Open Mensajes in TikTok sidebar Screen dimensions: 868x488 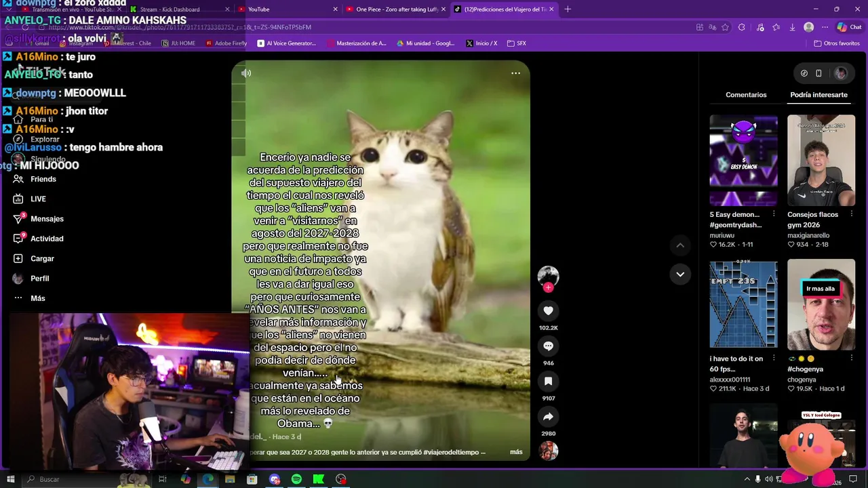(37, 219)
